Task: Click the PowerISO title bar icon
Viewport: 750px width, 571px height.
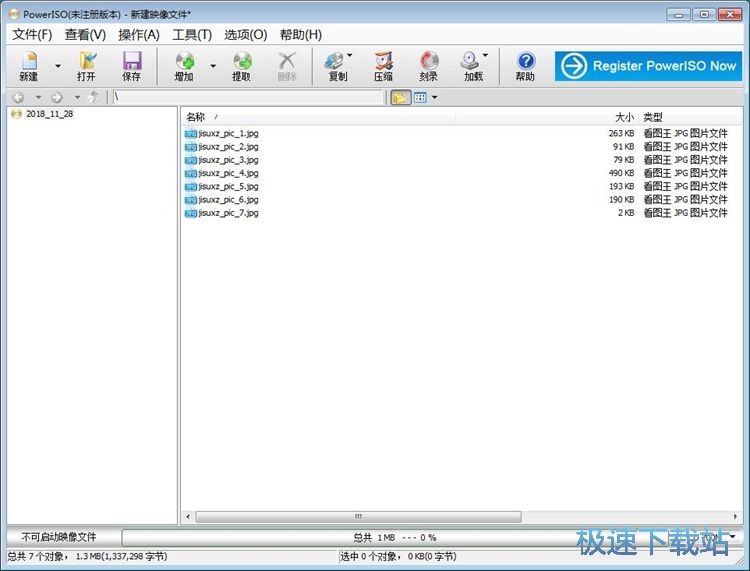Action: click(14, 14)
